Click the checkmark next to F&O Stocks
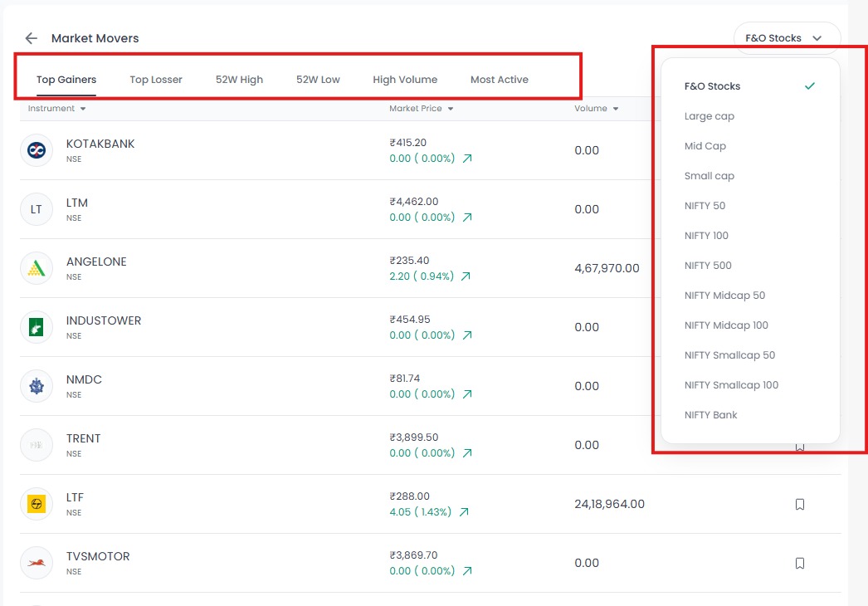This screenshot has width=868, height=606. point(810,86)
